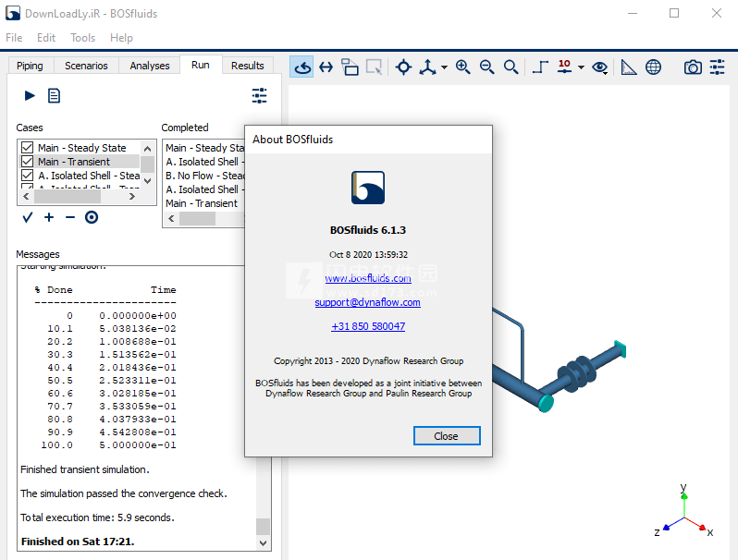The height and width of the screenshot is (560, 738).
Task: Select the rotate view tool
Action: (x=301, y=67)
